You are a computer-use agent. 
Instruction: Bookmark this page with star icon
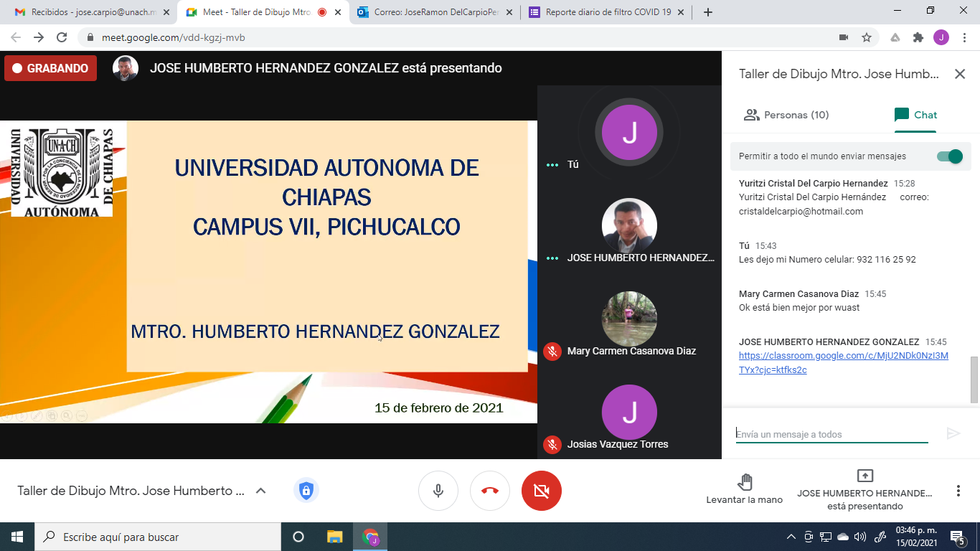pos(867,37)
